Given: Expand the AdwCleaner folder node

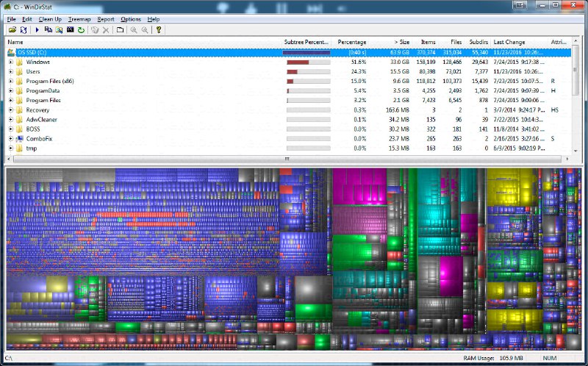Looking at the screenshot, I should tap(11, 120).
